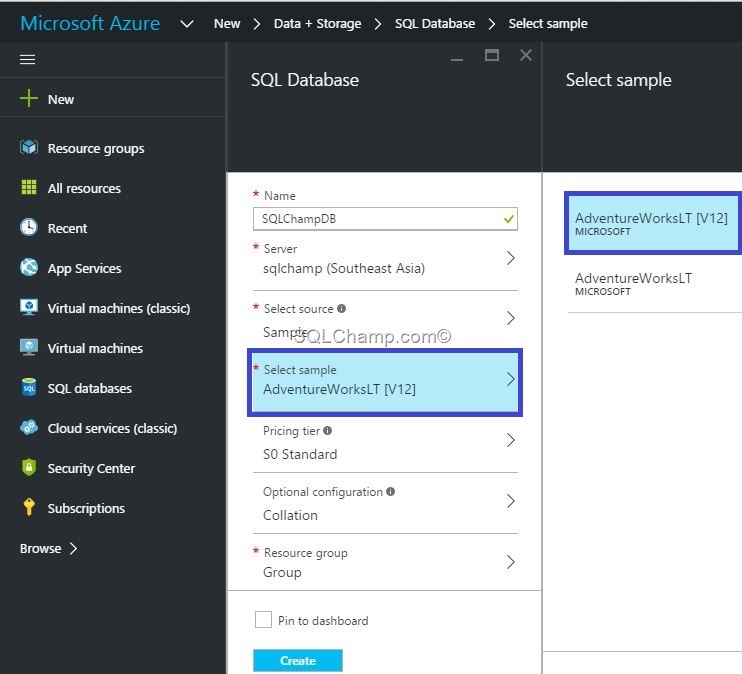742x674 pixels.
Task: Expand the Browse chevron in sidebar
Action: tap(73, 549)
